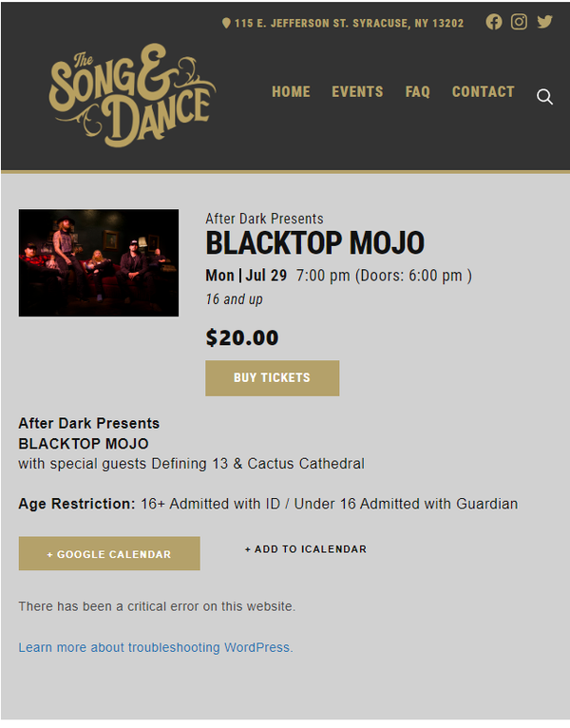
Task: Click Add to iCalendar link
Action: point(305,549)
